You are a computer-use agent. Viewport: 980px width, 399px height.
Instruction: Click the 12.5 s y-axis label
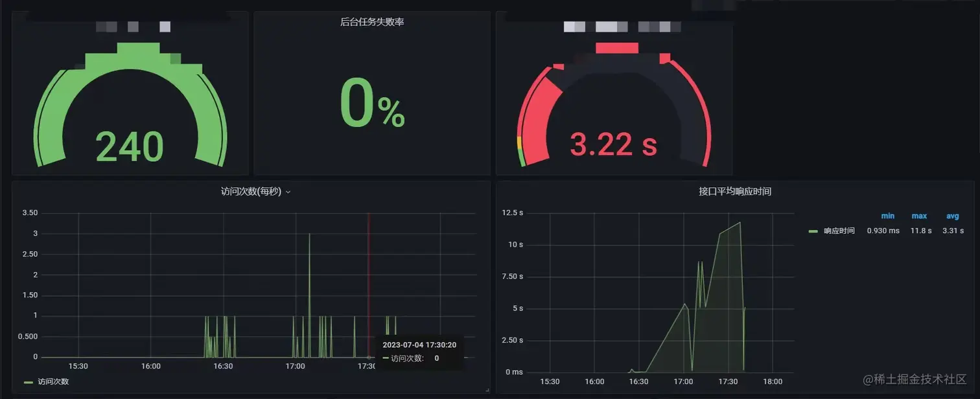pyautogui.click(x=513, y=213)
